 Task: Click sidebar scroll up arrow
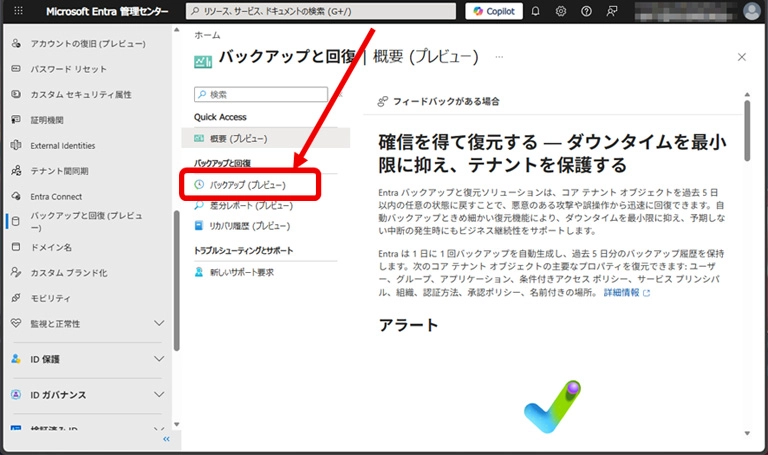click(177, 30)
